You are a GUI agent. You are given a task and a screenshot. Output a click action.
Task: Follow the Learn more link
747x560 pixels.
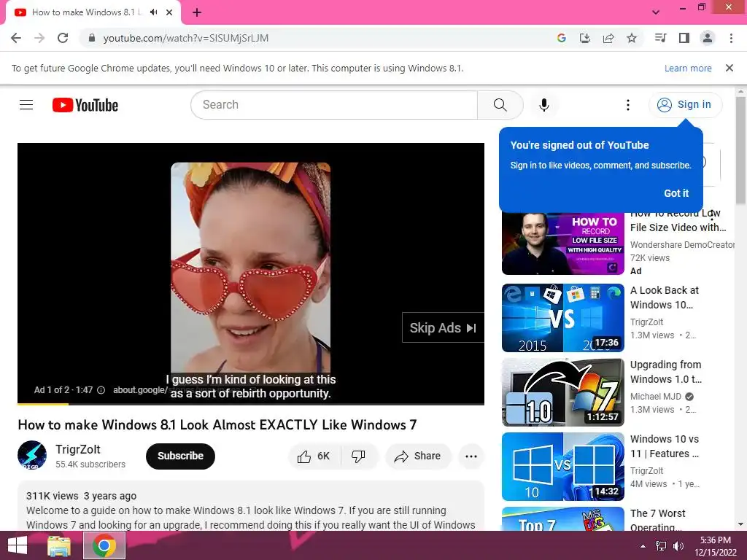pos(688,68)
